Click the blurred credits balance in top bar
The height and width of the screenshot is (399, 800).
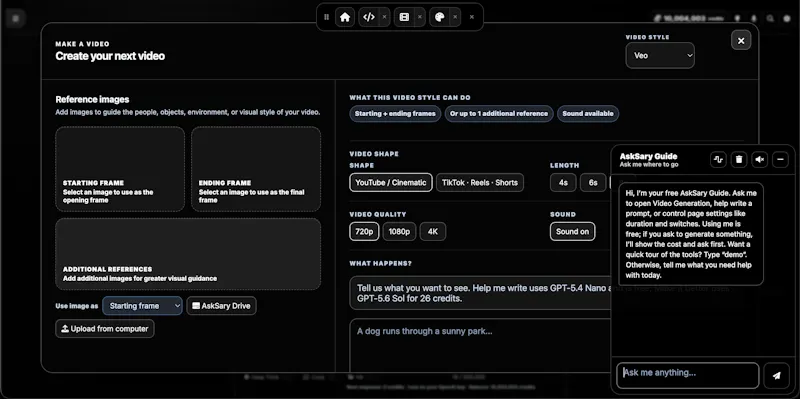tap(690, 18)
